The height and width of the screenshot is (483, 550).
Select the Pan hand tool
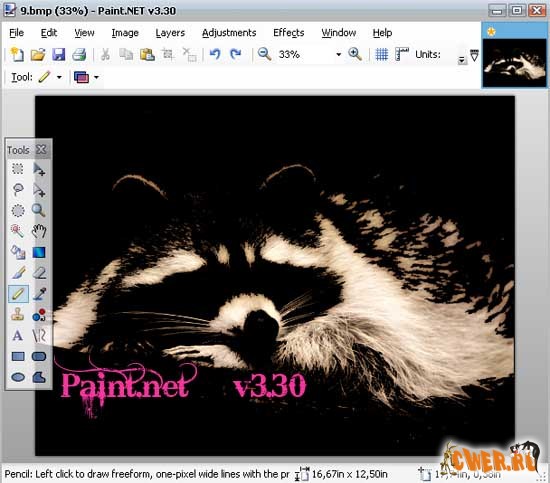(x=39, y=231)
